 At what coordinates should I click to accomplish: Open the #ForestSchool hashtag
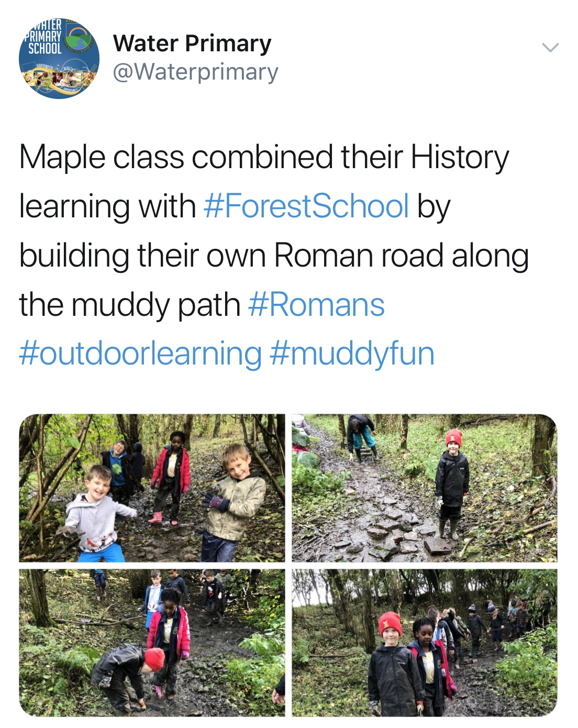pyautogui.click(x=306, y=206)
